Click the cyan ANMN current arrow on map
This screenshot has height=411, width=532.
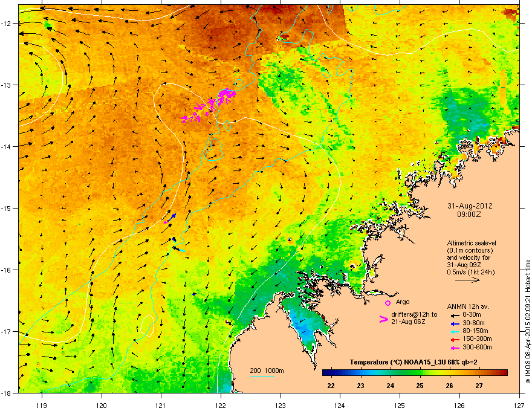coord(181,251)
